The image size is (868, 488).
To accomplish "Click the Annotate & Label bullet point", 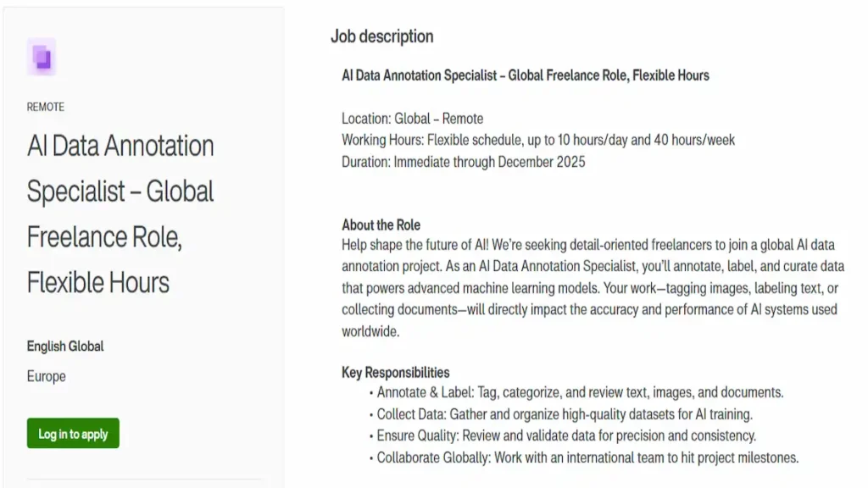I will tap(580, 392).
